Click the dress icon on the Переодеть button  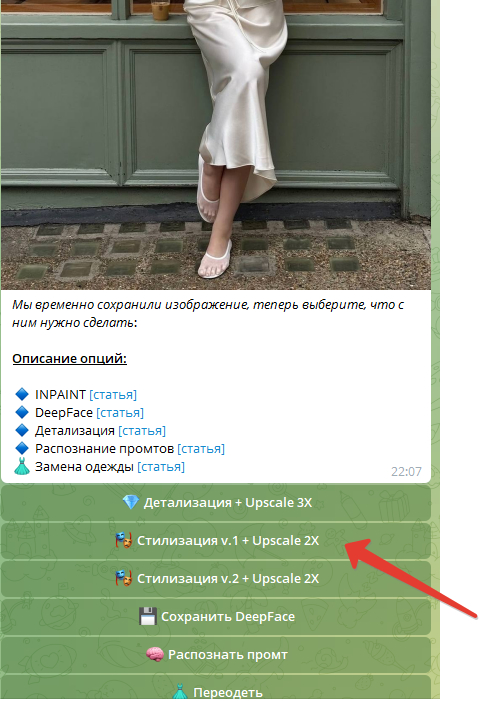point(180,692)
